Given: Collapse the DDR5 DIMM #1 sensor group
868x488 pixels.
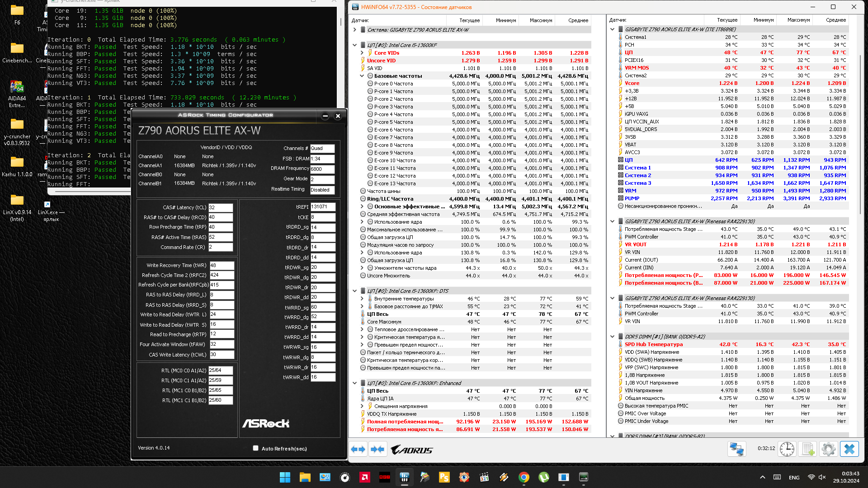Looking at the screenshot, I should (x=613, y=337).
